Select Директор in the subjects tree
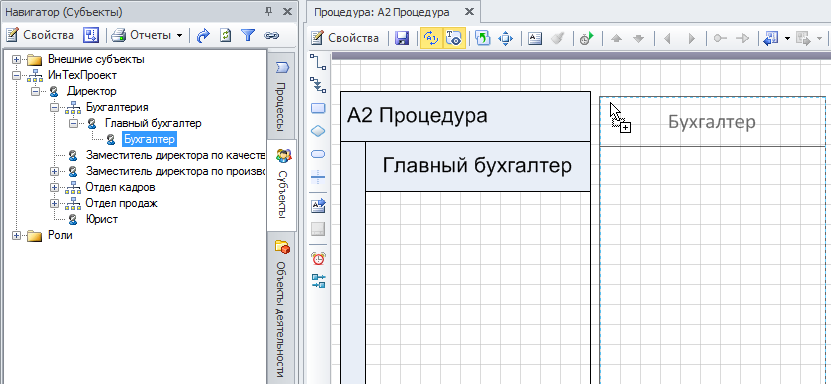The width and height of the screenshot is (831, 384). (92, 91)
